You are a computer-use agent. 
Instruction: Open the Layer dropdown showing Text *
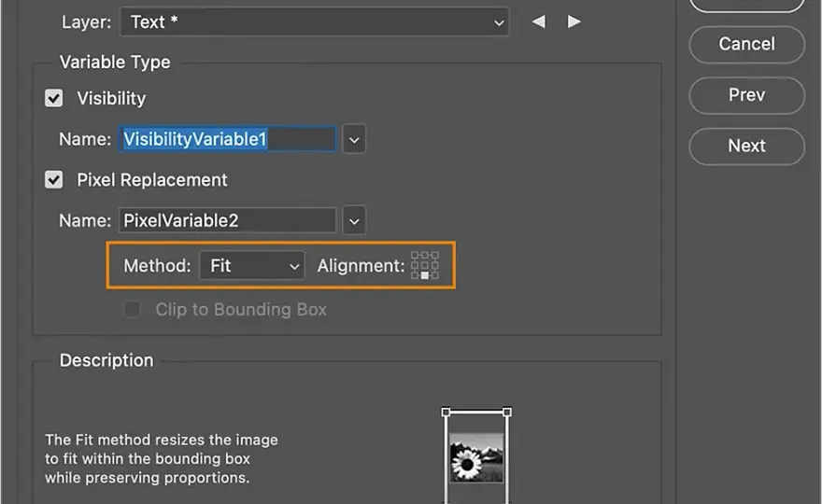tap(315, 22)
